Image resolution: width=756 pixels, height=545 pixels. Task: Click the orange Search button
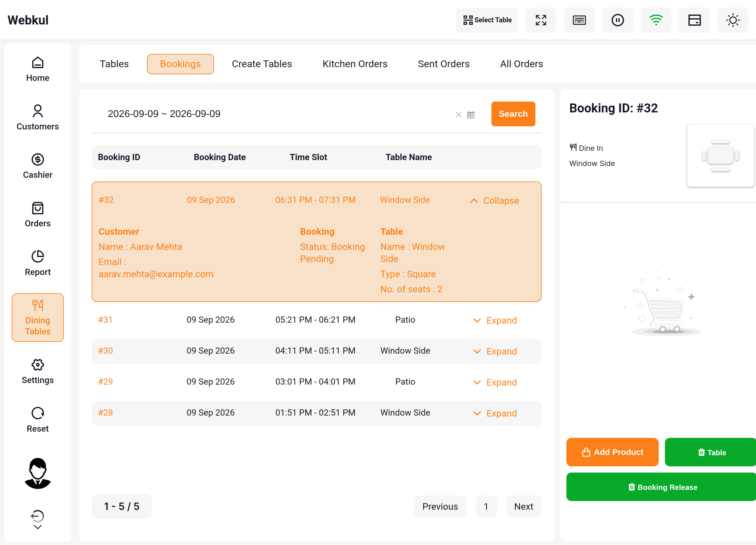513,114
